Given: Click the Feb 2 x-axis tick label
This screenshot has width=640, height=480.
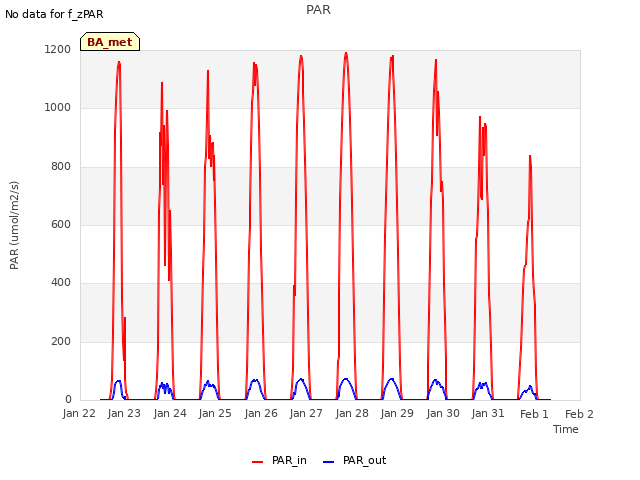Looking at the screenshot, I should click(x=579, y=414).
